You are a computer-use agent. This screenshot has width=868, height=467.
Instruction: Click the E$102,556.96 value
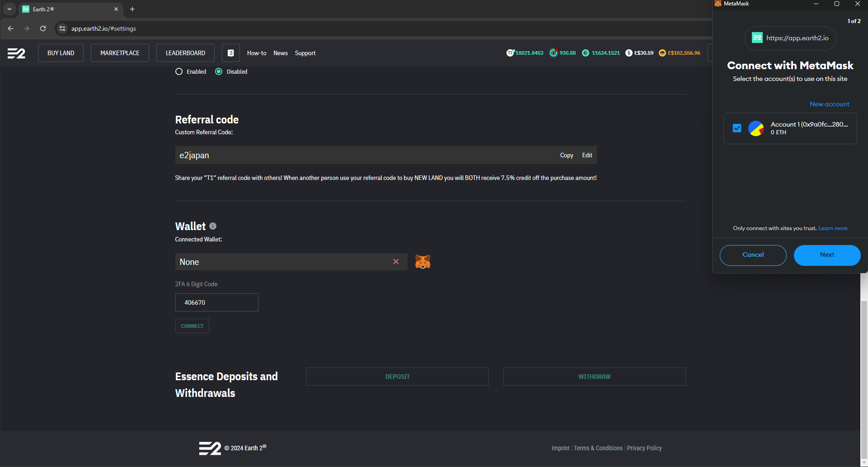684,53
